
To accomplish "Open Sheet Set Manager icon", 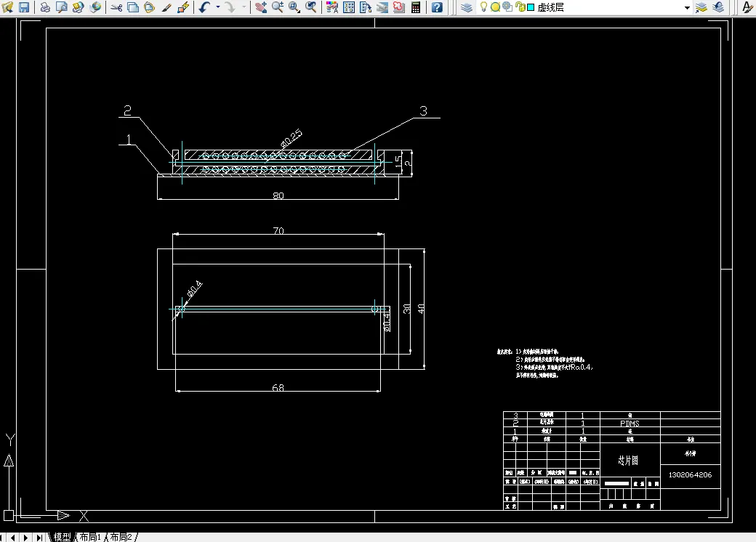I will tap(382, 7).
